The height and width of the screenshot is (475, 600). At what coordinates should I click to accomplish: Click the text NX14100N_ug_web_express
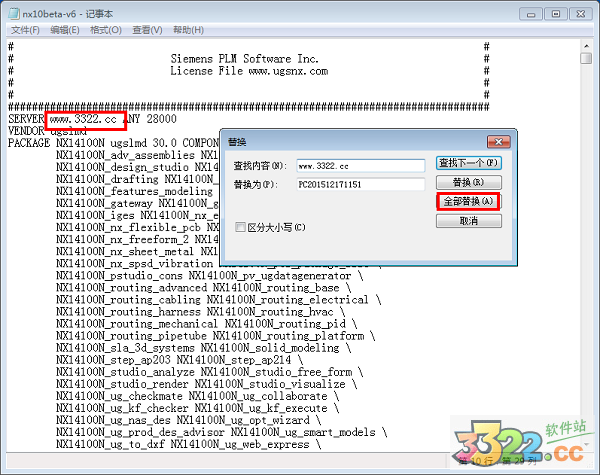(240, 444)
